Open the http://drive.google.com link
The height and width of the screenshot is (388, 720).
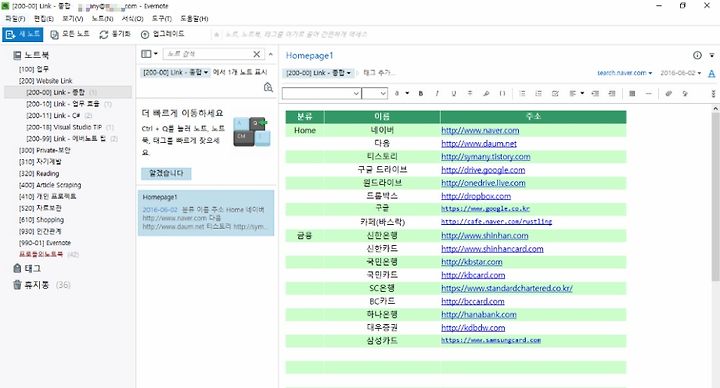coord(483,170)
